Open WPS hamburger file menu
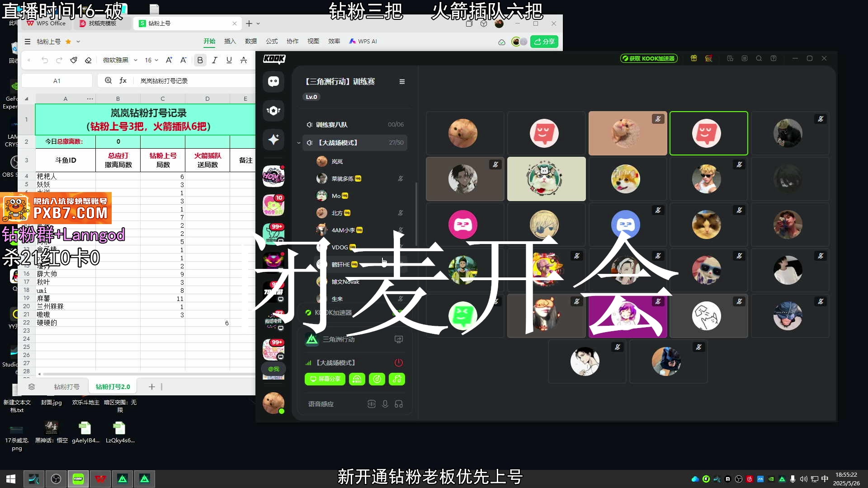The image size is (868, 488). pyautogui.click(x=28, y=42)
